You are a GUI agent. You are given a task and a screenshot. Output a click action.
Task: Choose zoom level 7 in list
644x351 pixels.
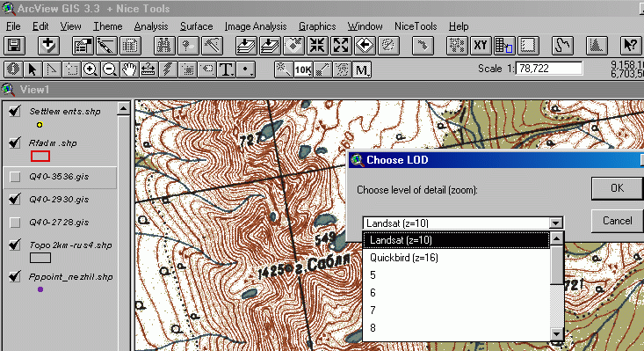click(x=456, y=311)
